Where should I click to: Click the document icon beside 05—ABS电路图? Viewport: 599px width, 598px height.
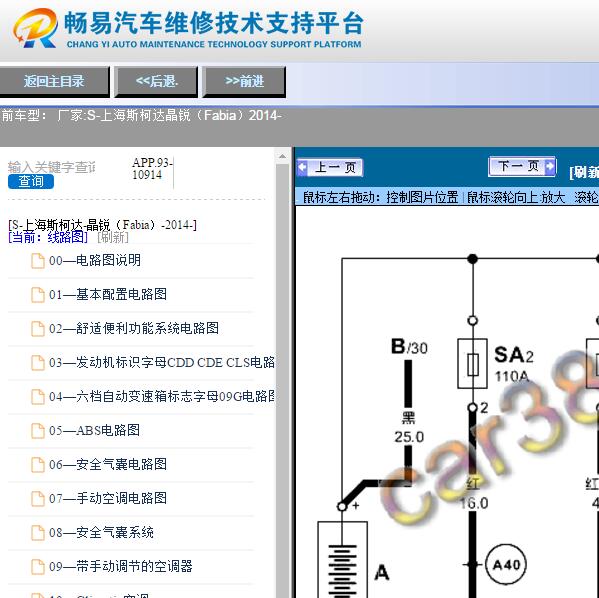pyautogui.click(x=37, y=431)
